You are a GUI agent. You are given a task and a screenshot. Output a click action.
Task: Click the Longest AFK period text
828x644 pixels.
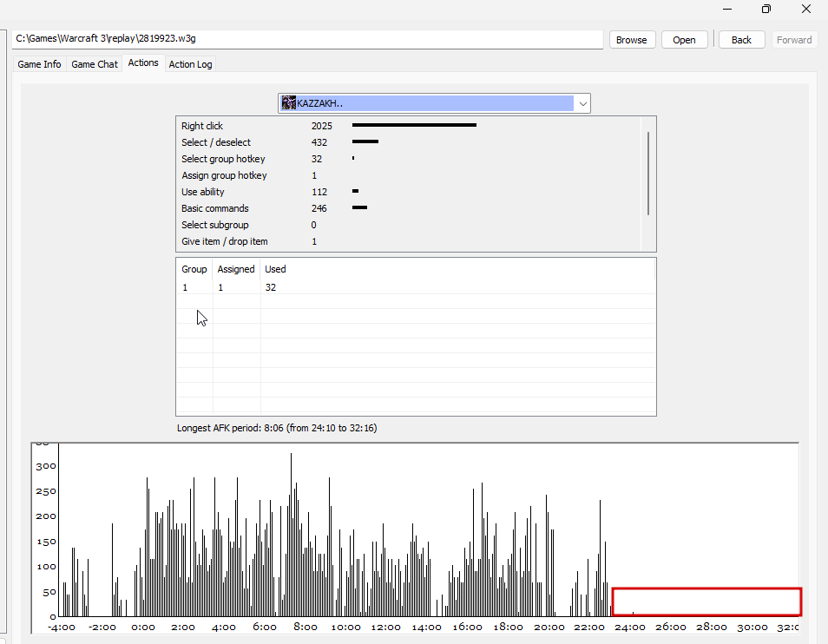277,428
